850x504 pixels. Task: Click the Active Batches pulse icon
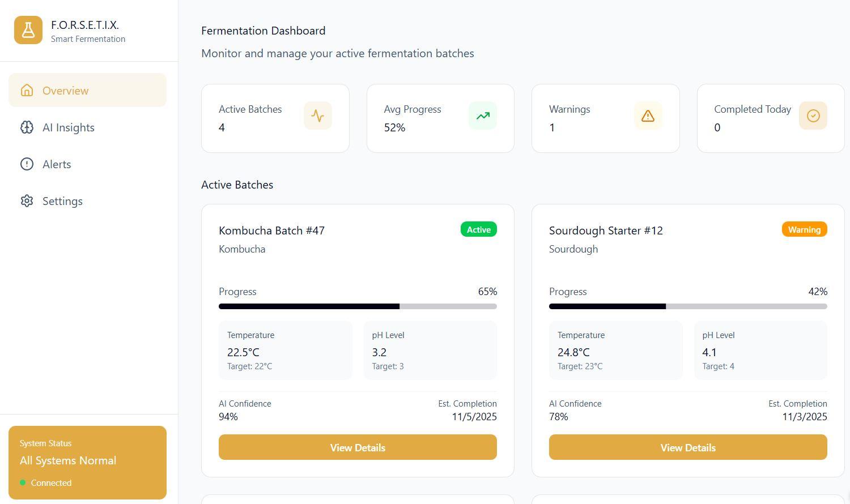click(x=317, y=116)
